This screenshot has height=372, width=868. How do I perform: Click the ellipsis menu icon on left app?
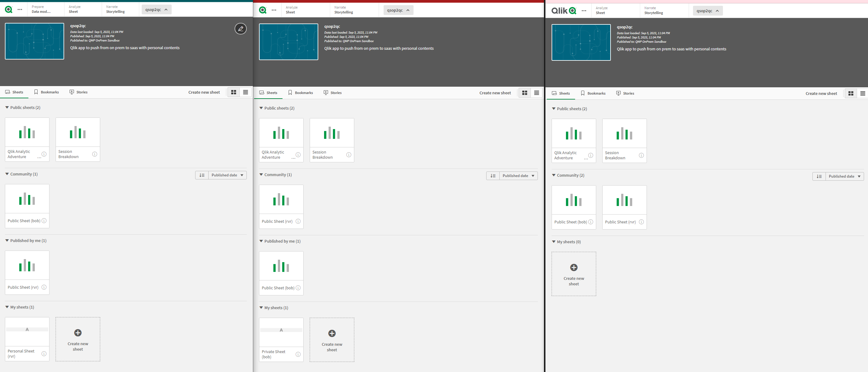coord(19,9)
